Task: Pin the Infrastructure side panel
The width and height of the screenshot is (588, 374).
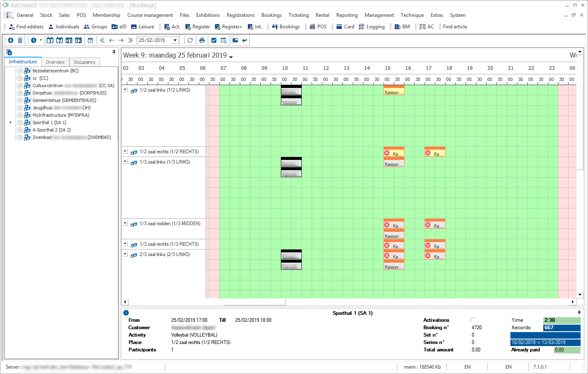Action: pyautogui.click(x=114, y=52)
